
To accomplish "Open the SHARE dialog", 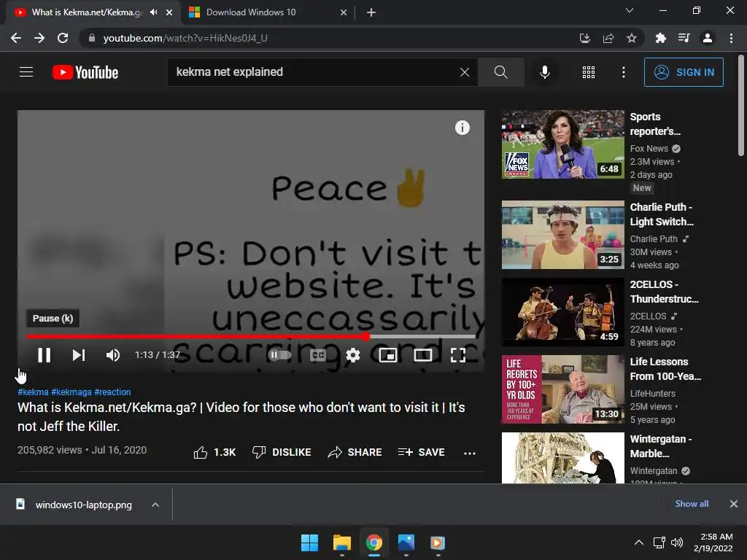I will pos(355,452).
